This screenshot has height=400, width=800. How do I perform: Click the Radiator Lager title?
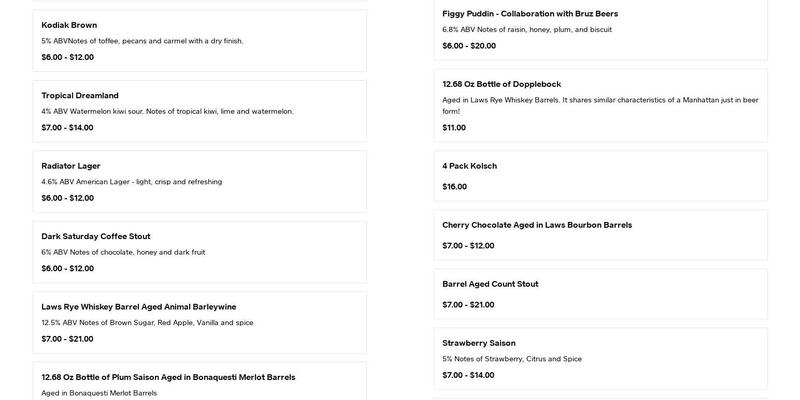coord(71,166)
